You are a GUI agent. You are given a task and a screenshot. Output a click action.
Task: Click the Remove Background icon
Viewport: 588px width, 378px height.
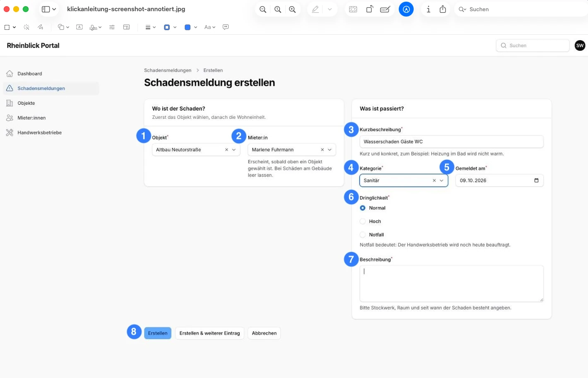pos(353,9)
